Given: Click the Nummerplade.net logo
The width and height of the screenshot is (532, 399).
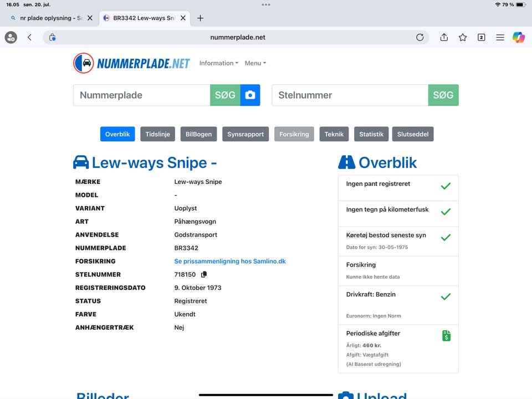Looking at the screenshot, I should coord(132,63).
